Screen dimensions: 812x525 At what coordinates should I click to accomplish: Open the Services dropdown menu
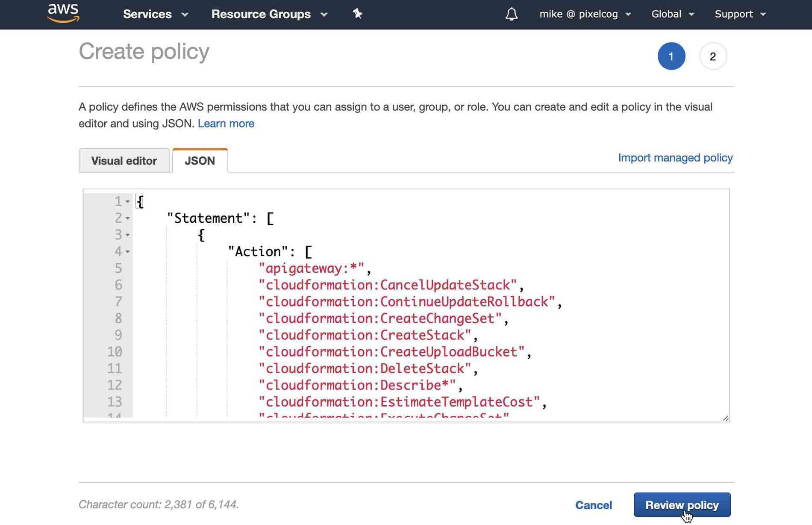point(156,14)
